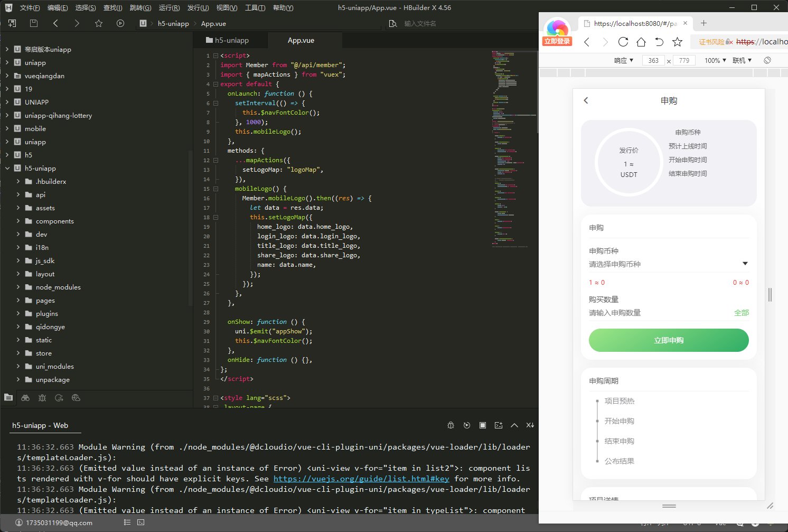
Task: Rerun the project from the console toolbar
Action: pyautogui.click(x=467, y=425)
